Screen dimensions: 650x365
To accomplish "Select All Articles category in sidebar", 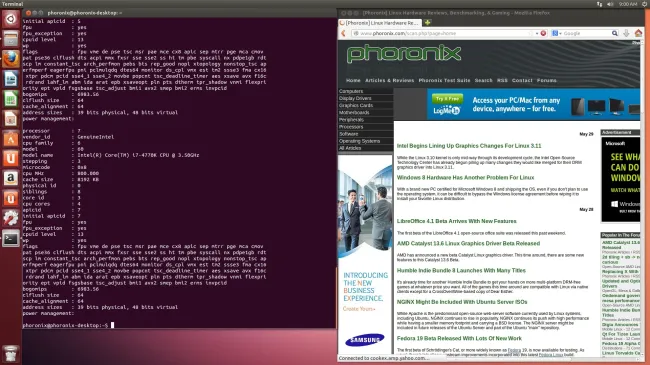I will pos(365,148).
